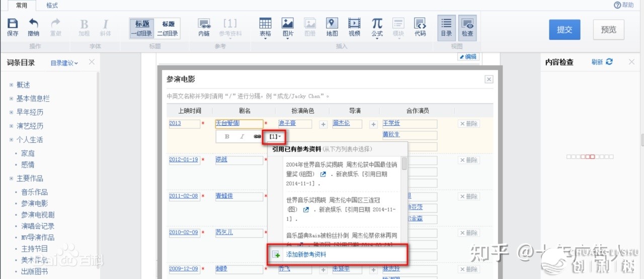Insert formula using 公式 pi icon
The image size is (644, 279).
[x=377, y=24]
